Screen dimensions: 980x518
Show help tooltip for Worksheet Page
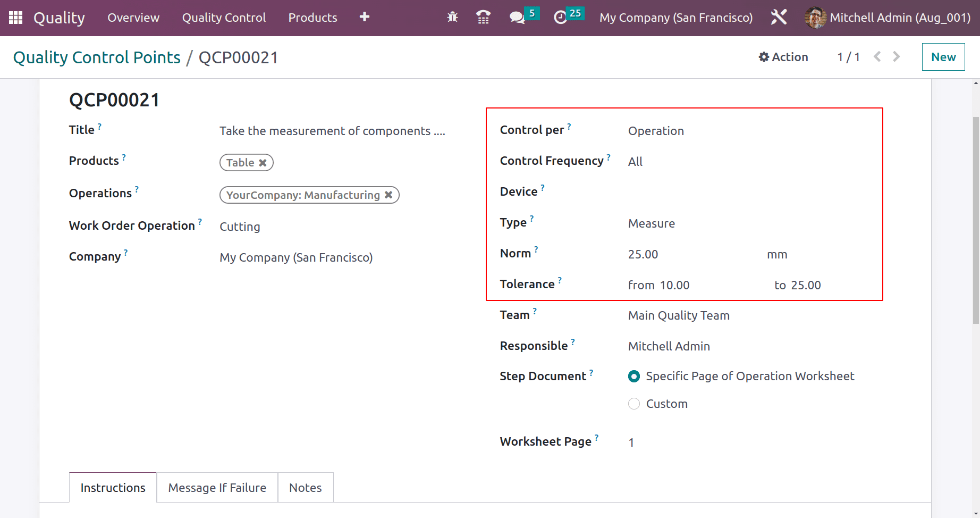point(596,438)
